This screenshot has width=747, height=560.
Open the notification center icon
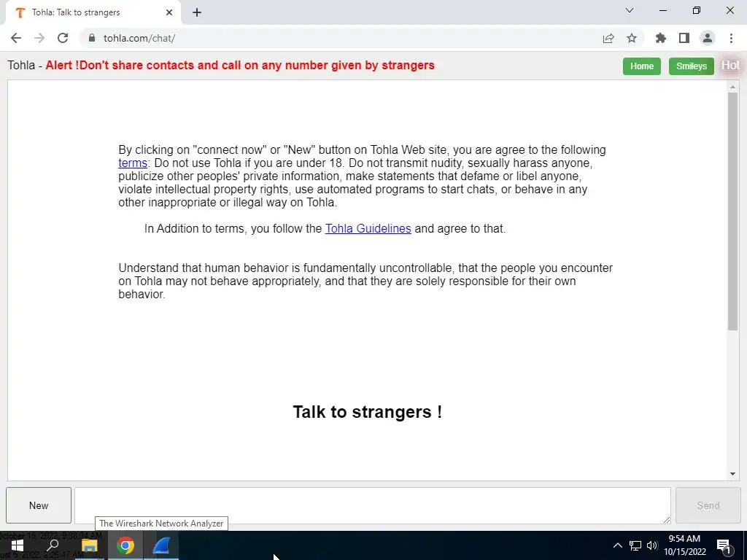coord(724,546)
